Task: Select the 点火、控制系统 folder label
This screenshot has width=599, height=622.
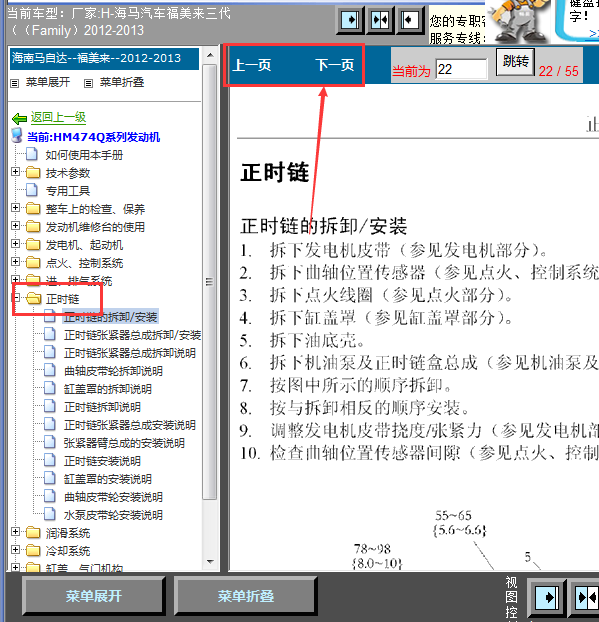Action: coord(84,263)
